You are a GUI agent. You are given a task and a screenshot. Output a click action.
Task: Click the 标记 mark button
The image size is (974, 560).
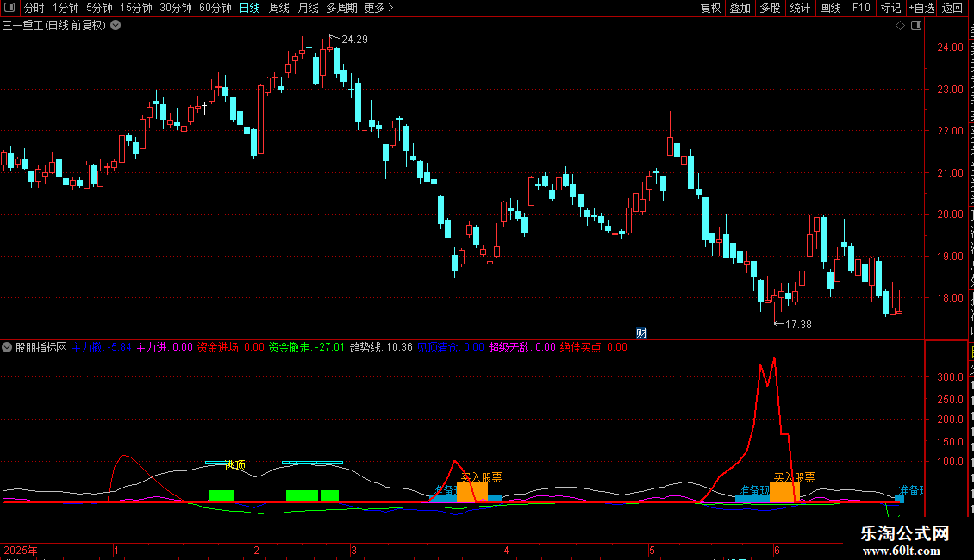click(890, 8)
